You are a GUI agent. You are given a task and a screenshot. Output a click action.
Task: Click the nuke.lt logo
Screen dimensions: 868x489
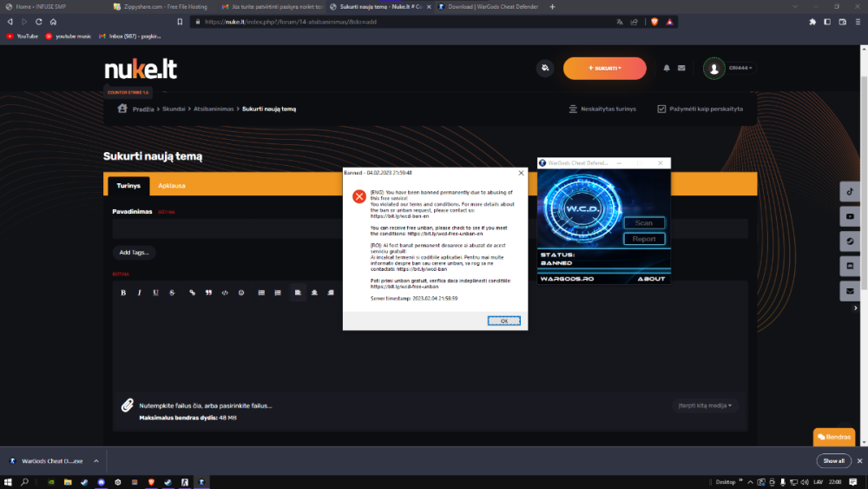141,69
